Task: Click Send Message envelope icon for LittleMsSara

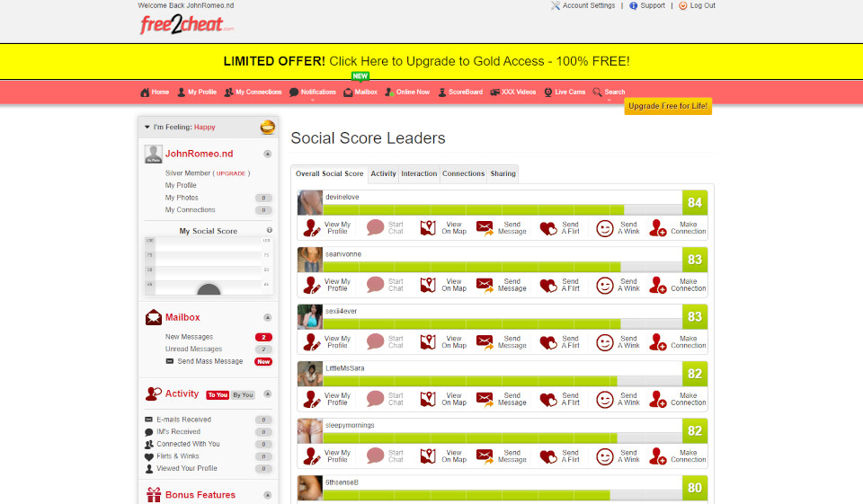Action: point(485,399)
